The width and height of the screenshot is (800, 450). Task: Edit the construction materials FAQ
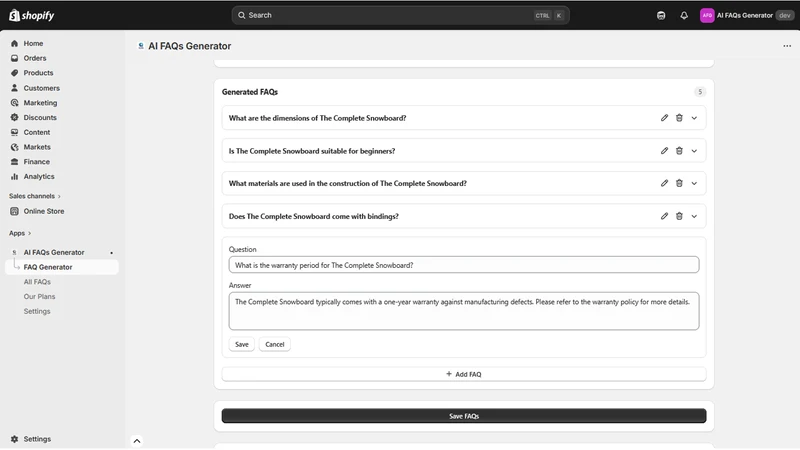pos(664,183)
